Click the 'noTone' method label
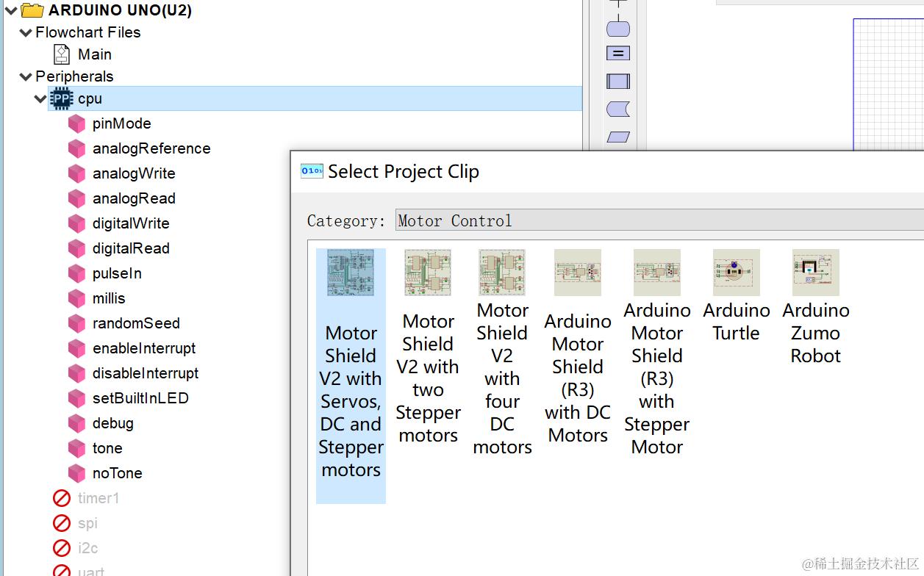 point(118,473)
